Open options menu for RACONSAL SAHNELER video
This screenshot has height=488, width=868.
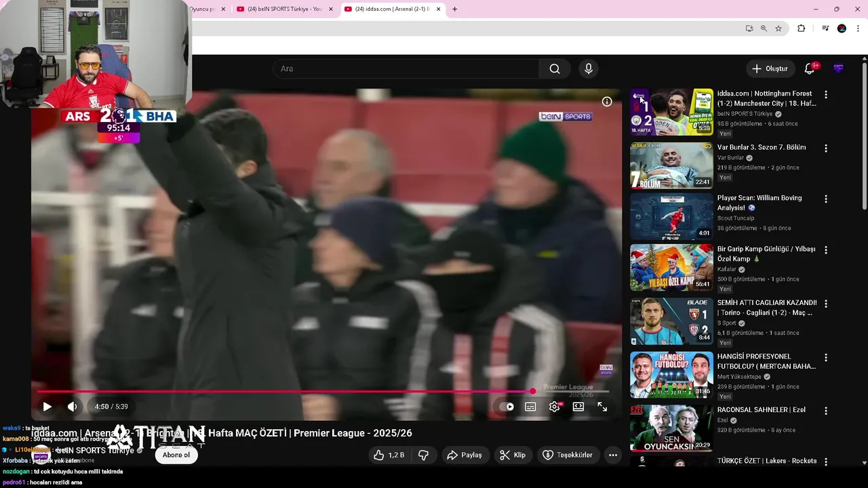point(826,411)
